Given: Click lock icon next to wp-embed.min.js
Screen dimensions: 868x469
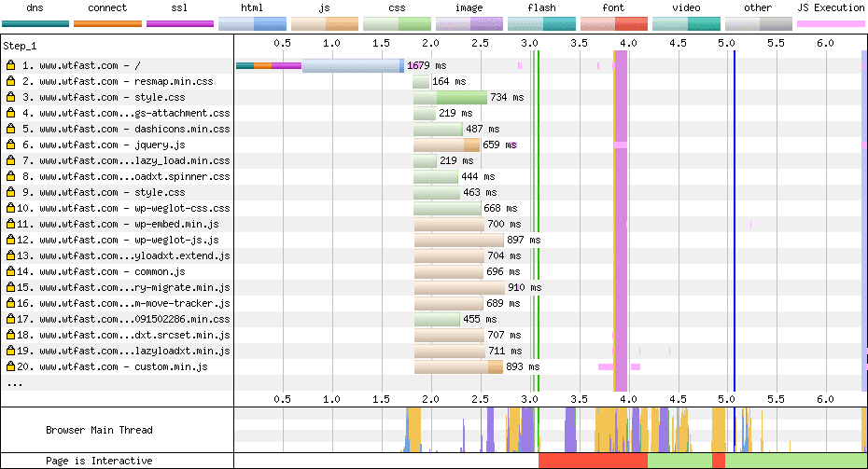Looking at the screenshot, I should click(x=10, y=225).
